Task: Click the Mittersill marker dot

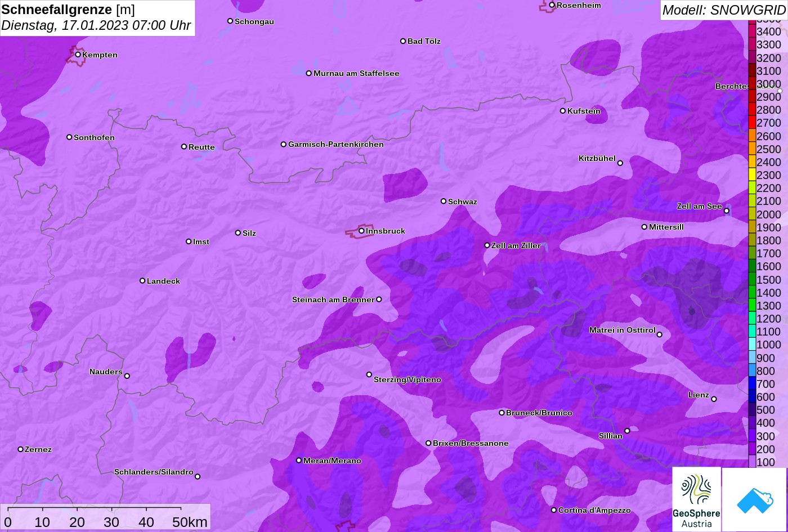Action: pyautogui.click(x=644, y=227)
